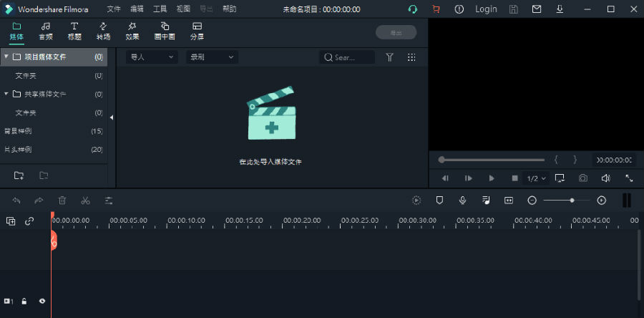The height and width of the screenshot is (318, 644).
Task: Click the filter funnel icon in media panel
Action: point(389,57)
